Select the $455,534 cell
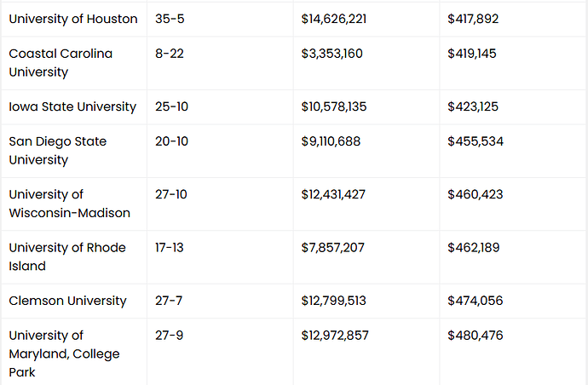Viewport: 588px width, 385px height. [x=475, y=141]
